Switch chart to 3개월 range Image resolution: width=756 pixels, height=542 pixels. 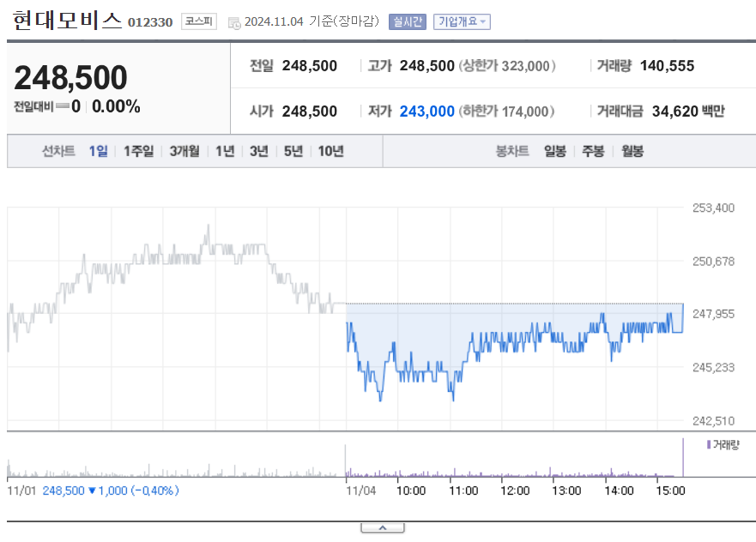coord(184,151)
